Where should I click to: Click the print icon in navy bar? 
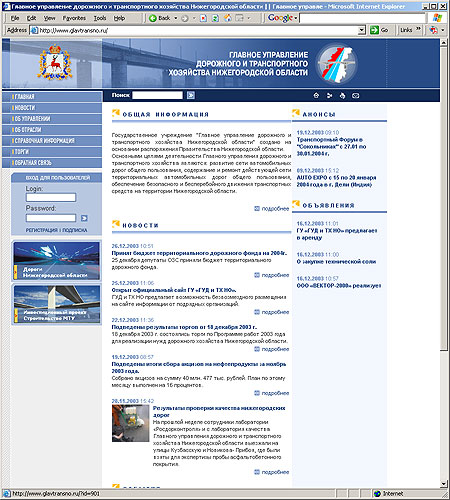[342, 96]
